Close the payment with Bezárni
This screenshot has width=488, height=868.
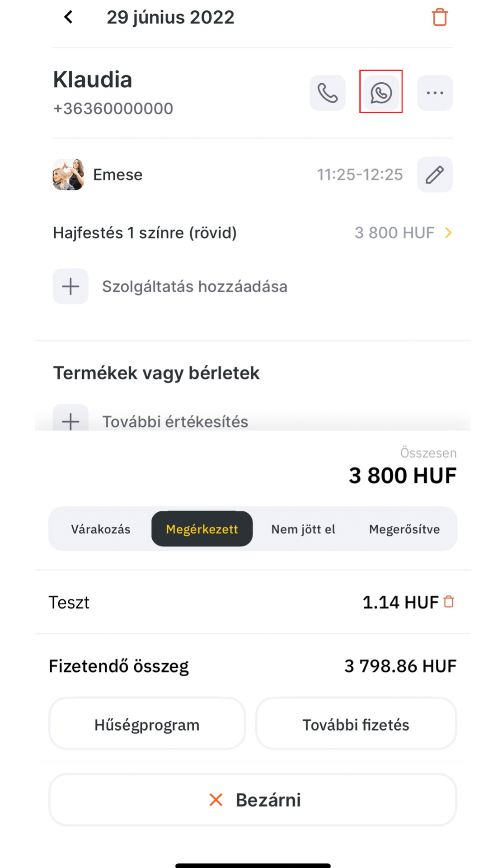point(253,800)
